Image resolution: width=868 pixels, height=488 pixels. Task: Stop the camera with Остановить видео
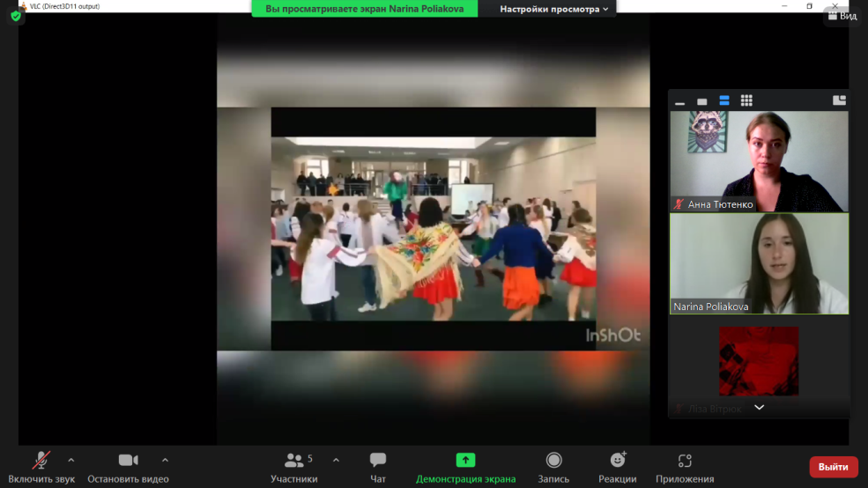[x=128, y=467]
